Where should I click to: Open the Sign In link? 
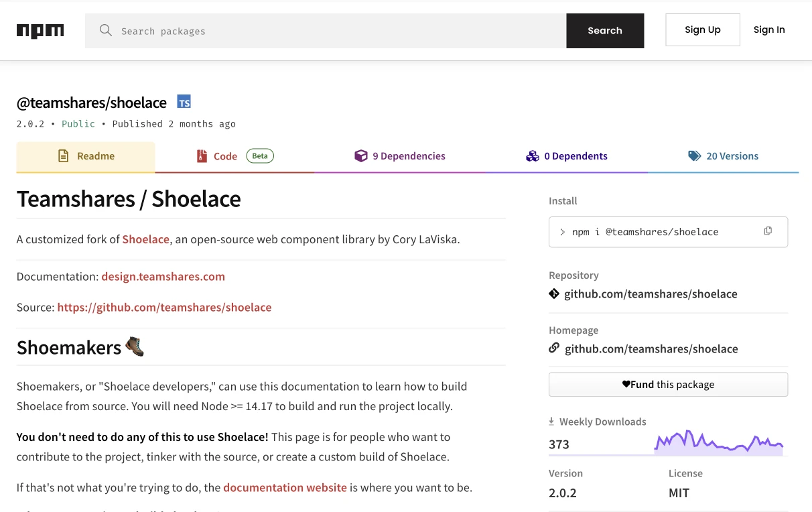[x=769, y=30]
